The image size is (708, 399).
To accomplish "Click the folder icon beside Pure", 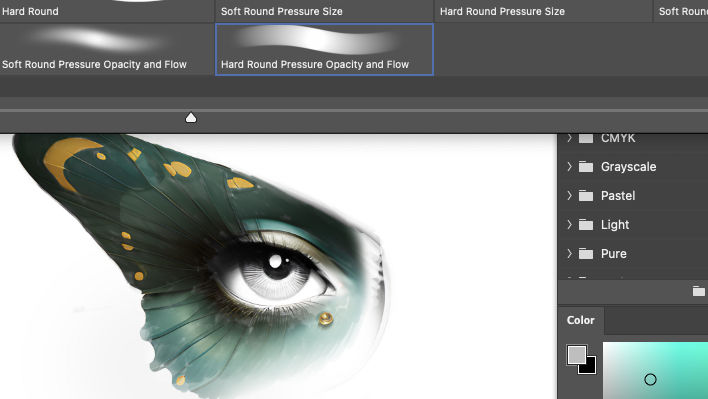I will (x=586, y=254).
